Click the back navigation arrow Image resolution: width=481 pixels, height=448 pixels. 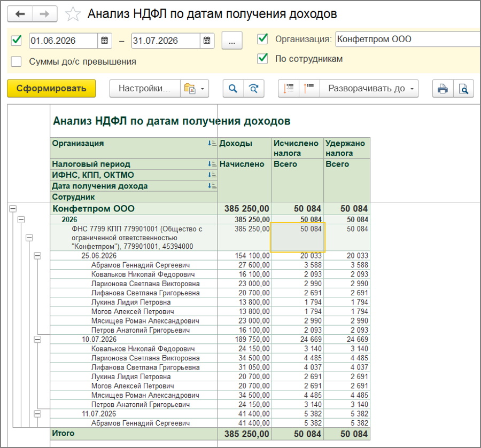[20, 14]
